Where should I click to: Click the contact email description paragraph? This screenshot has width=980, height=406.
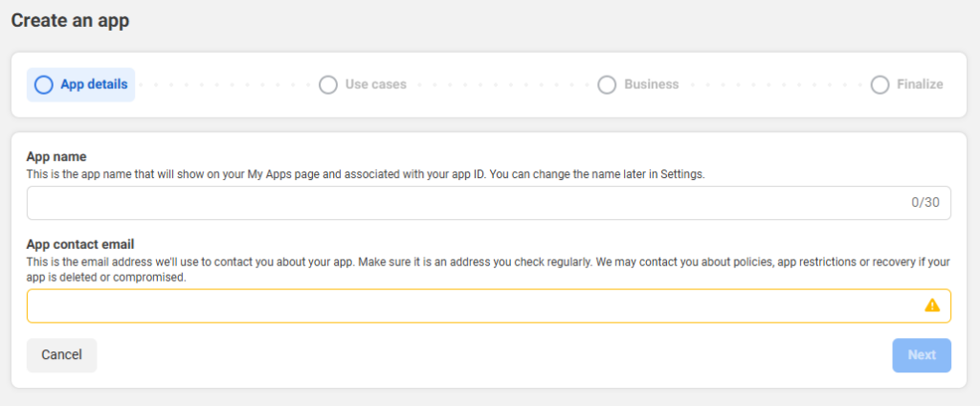489,270
